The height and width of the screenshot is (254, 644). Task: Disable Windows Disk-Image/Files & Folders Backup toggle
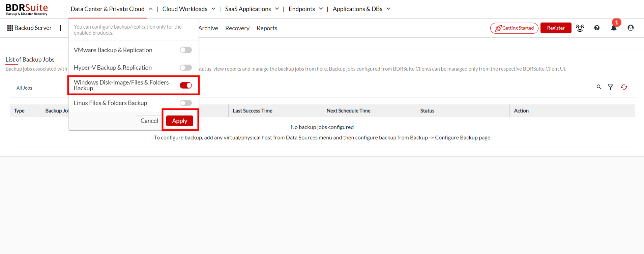(186, 85)
